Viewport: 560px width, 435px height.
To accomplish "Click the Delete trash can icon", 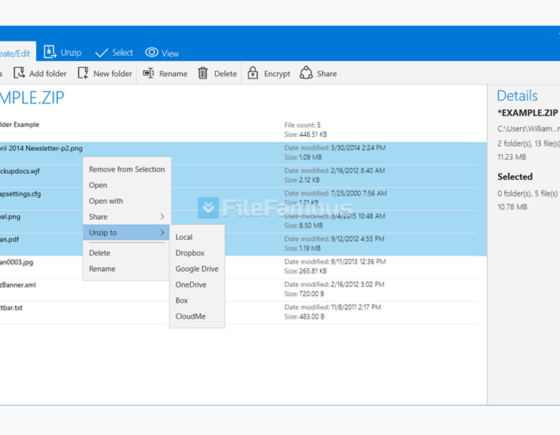I will click(x=203, y=73).
